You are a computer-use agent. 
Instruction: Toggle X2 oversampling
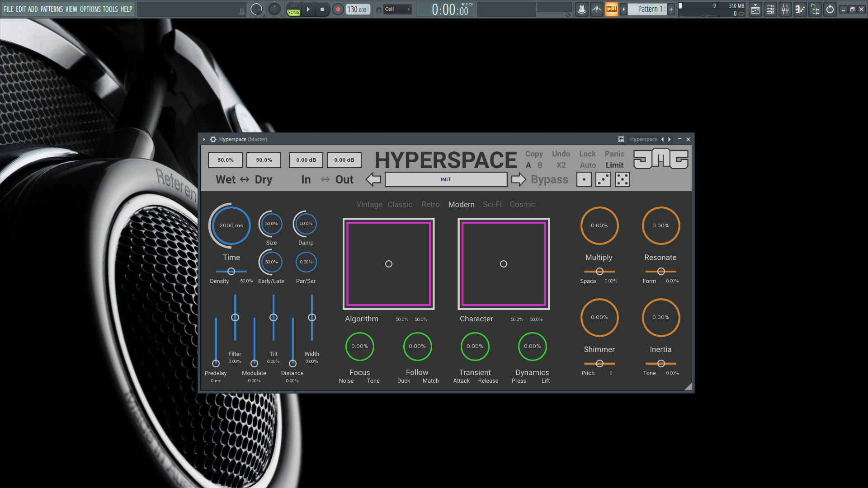(x=561, y=165)
